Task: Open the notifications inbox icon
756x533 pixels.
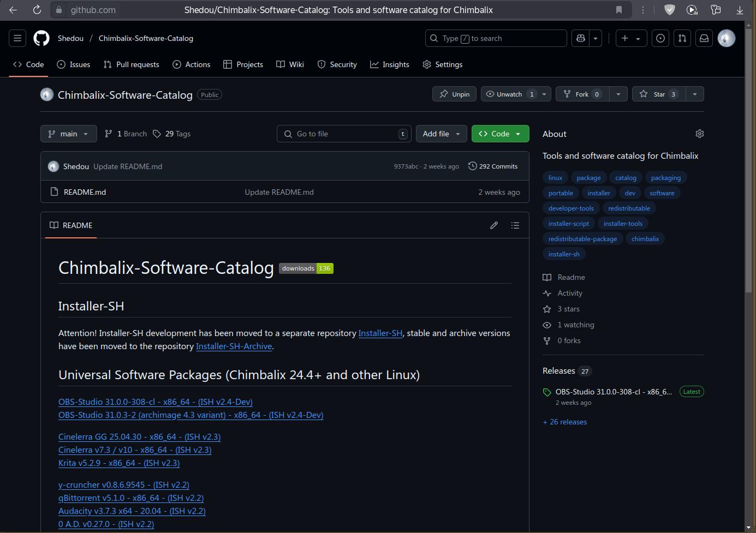Action: [x=704, y=38]
